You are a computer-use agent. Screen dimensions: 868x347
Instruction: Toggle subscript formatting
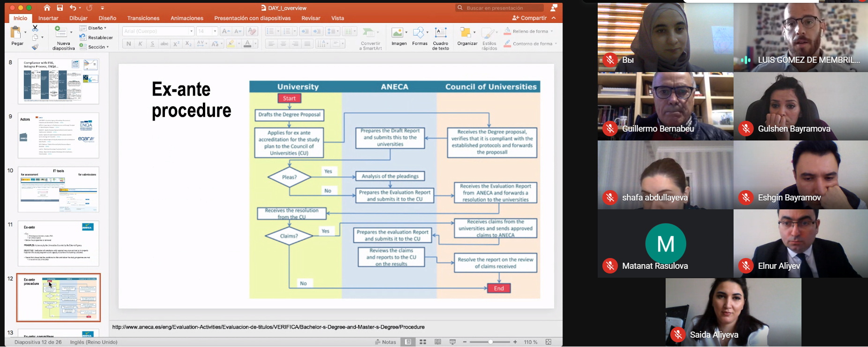tap(188, 44)
